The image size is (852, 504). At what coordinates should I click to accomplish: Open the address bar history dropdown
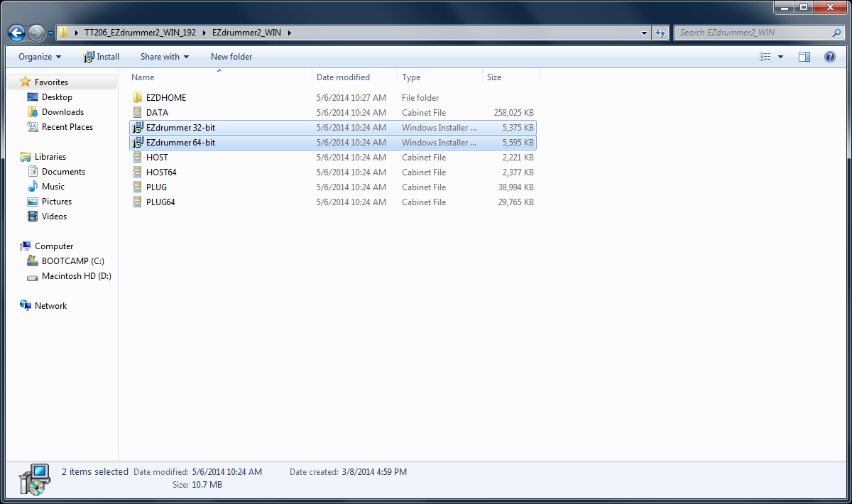pos(644,33)
